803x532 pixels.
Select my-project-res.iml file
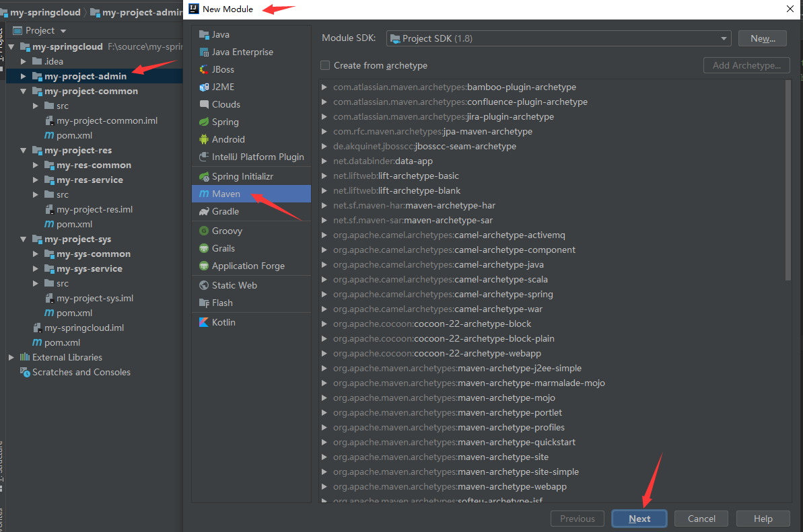(95, 210)
